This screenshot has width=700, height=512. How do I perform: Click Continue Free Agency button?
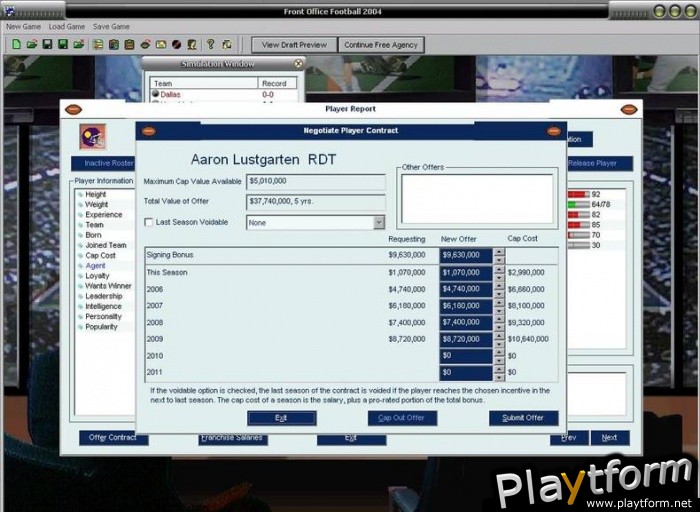(381, 45)
